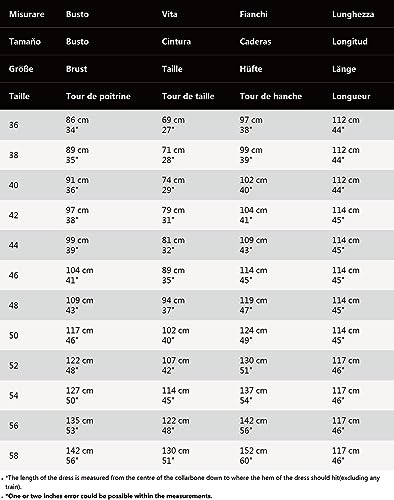Select the Hüfte header label

coord(251,69)
